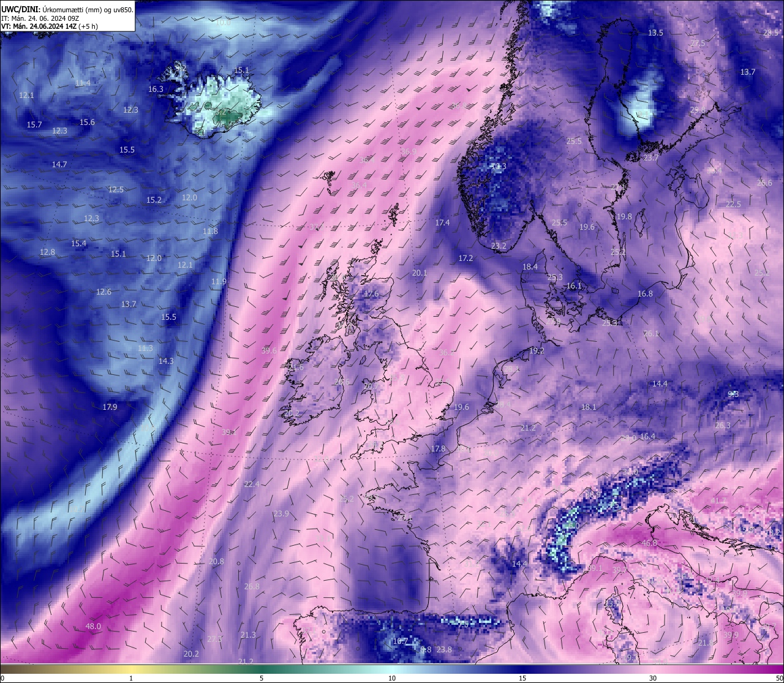The width and height of the screenshot is (784, 683).
Task: Click the map value 18.1 over Germany
Action: tap(589, 407)
